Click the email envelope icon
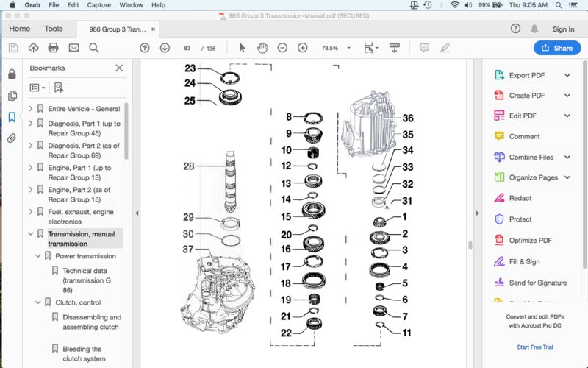588x368 pixels. [73, 48]
